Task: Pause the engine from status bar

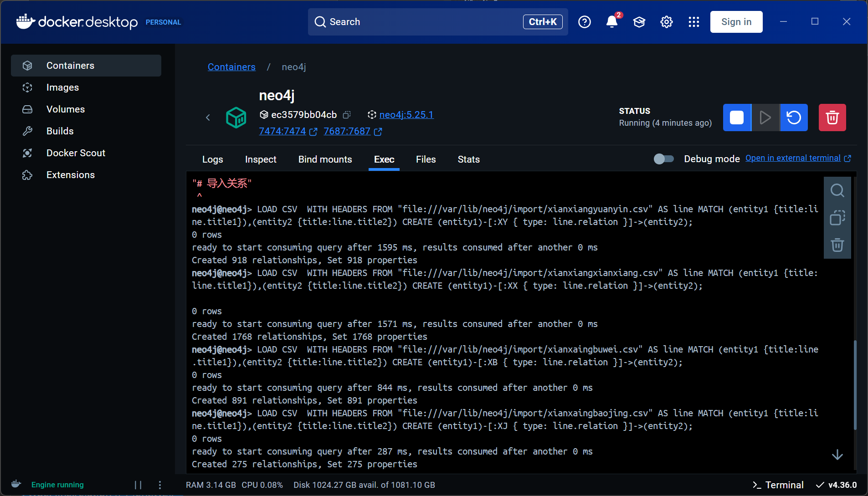Action: click(138, 485)
